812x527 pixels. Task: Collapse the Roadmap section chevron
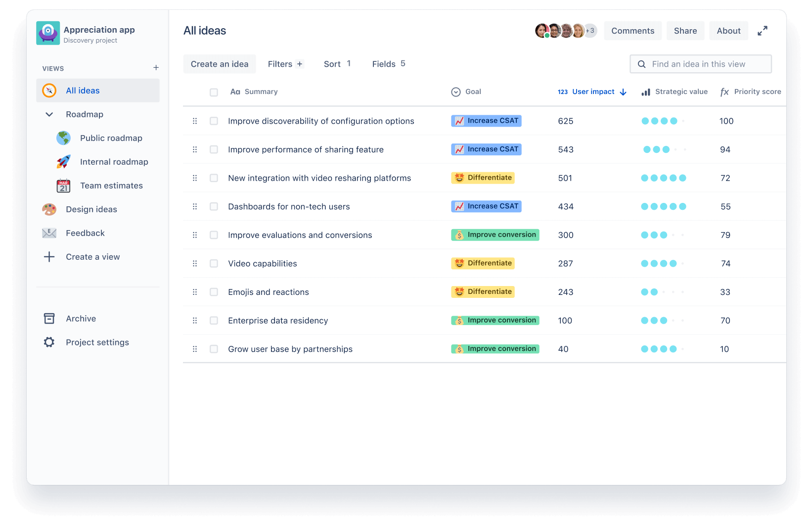(49, 114)
